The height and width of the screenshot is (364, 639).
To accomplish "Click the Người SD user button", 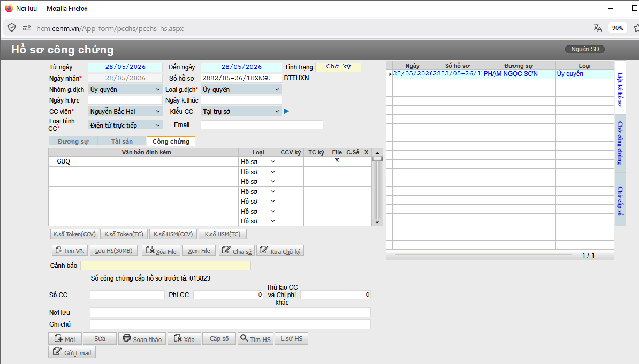I will pos(585,49).
